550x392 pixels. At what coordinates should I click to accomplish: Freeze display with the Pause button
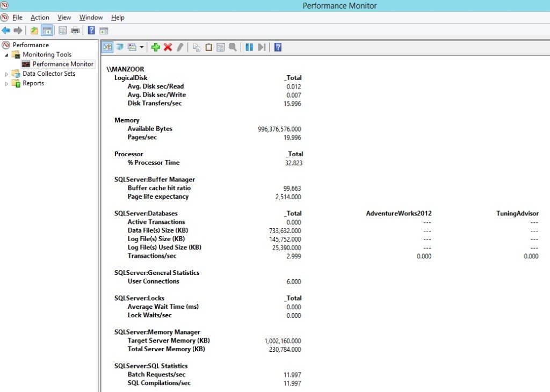(249, 47)
